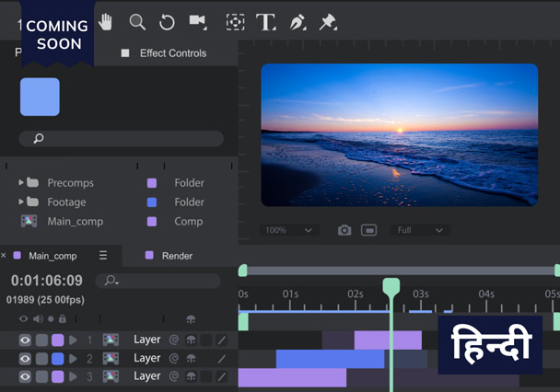Click the snapshot camera icon below preview
This screenshot has width=560, height=392.
(344, 230)
